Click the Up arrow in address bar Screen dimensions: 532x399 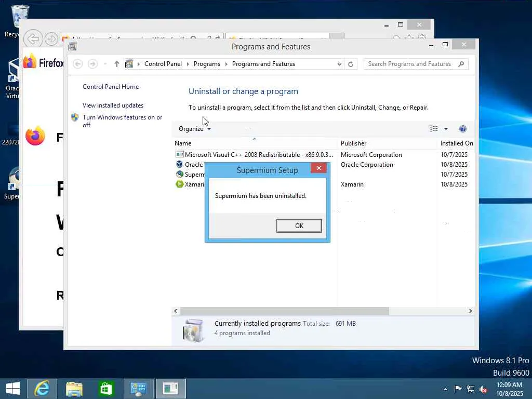point(116,64)
